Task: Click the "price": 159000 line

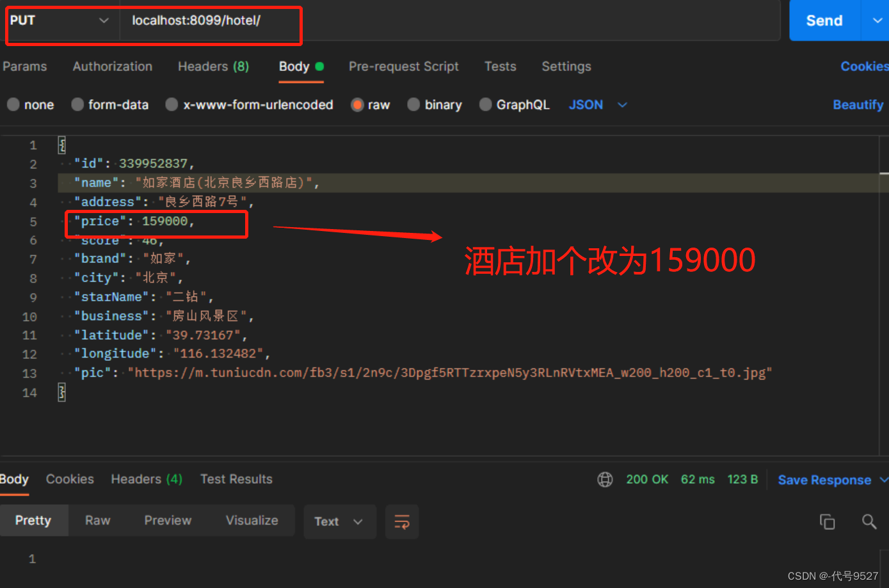Action: (134, 221)
